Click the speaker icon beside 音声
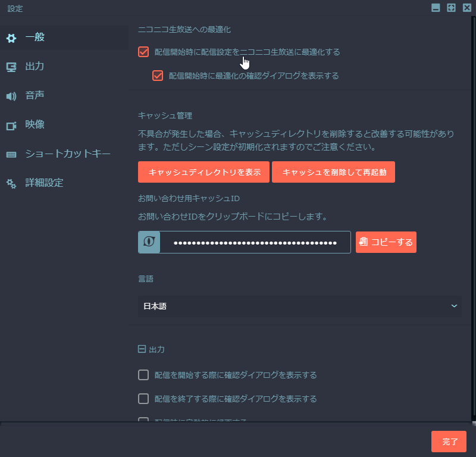Viewport: 476px width, 457px height. pyautogui.click(x=11, y=95)
